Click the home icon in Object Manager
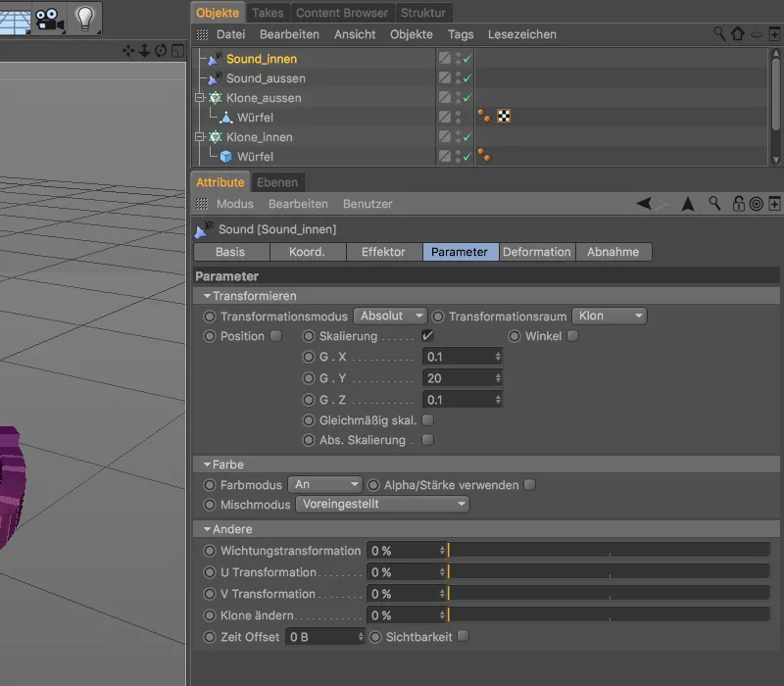Image resolution: width=784 pixels, height=686 pixels. pos(738,34)
